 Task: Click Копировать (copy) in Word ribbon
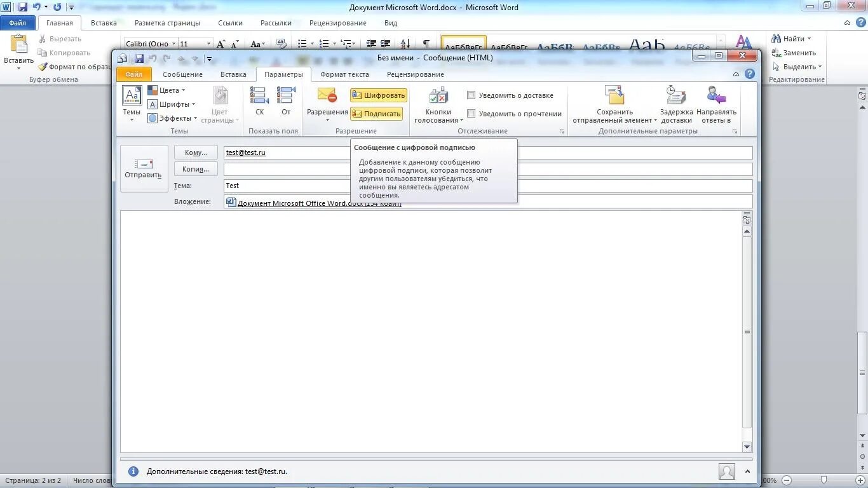pyautogui.click(x=64, y=53)
